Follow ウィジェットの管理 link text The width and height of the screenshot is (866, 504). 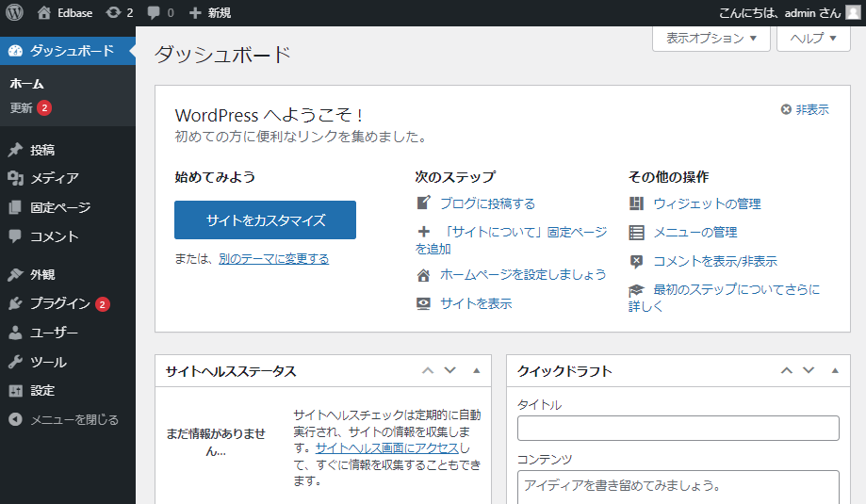708,203
